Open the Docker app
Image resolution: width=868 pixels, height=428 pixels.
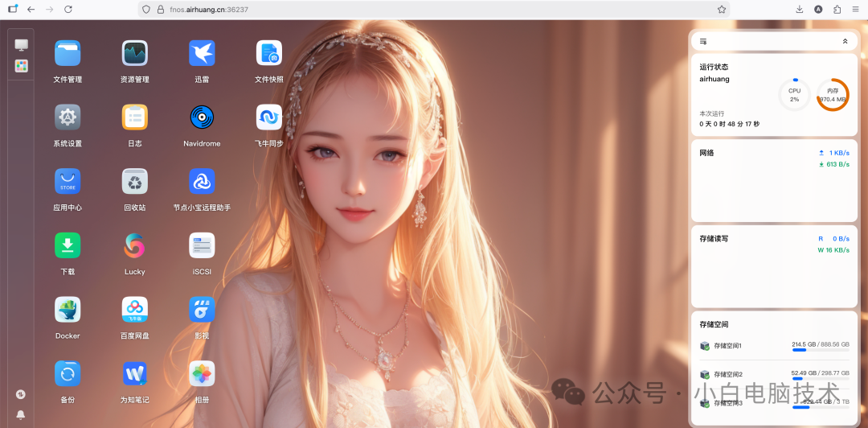68,310
